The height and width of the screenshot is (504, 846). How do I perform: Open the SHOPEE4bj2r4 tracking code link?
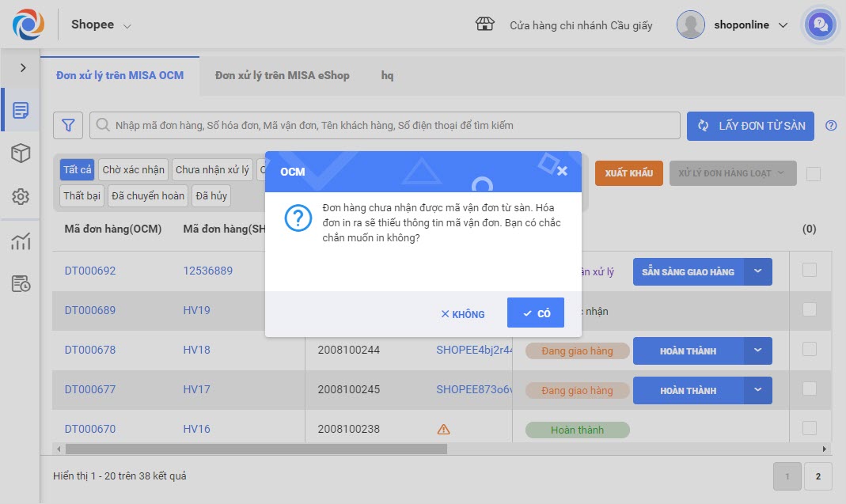pyautogui.click(x=474, y=350)
